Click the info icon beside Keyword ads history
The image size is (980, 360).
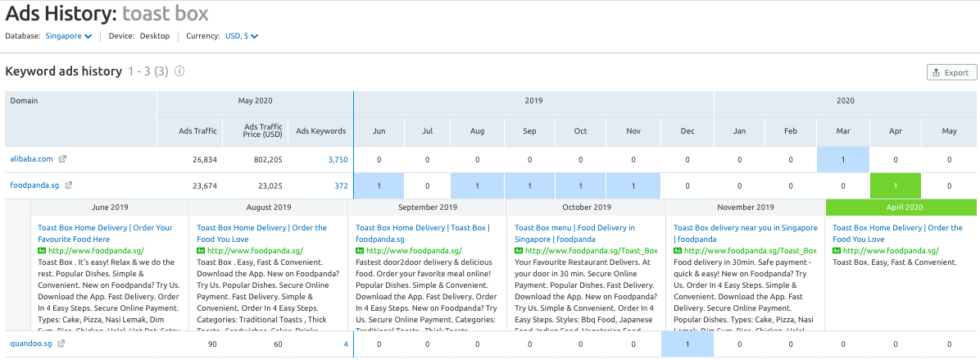click(179, 71)
